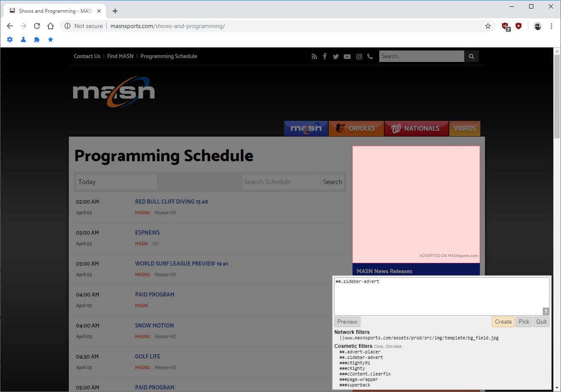Open the YouTube icon in the header

[x=347, y=56]
